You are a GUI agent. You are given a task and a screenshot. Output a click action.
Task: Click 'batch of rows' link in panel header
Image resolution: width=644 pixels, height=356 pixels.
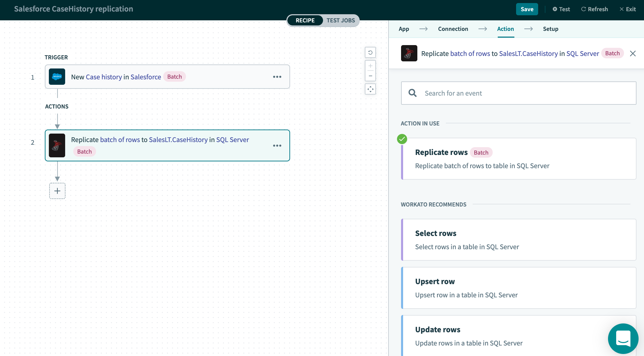[x=470, y=54]
